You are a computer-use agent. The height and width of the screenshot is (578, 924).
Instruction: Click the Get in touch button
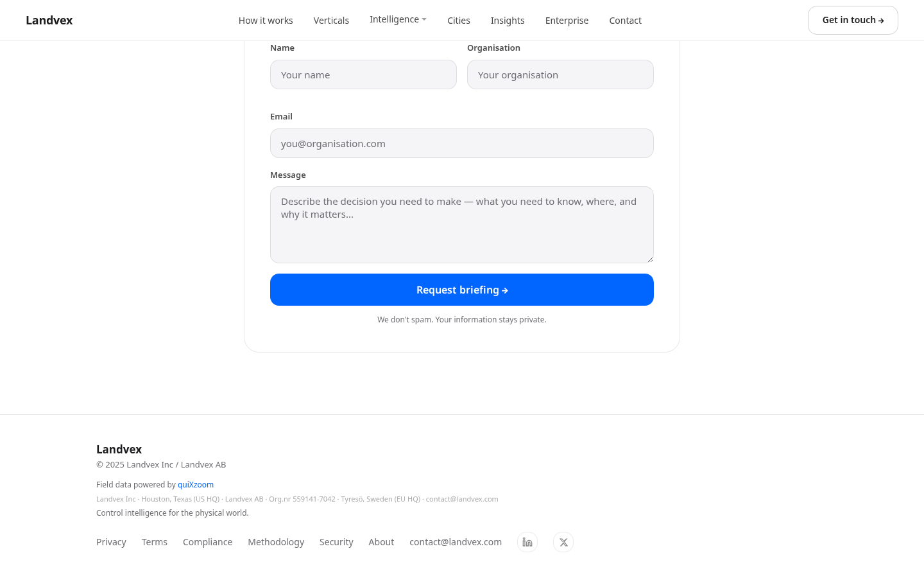pos(853,20)
